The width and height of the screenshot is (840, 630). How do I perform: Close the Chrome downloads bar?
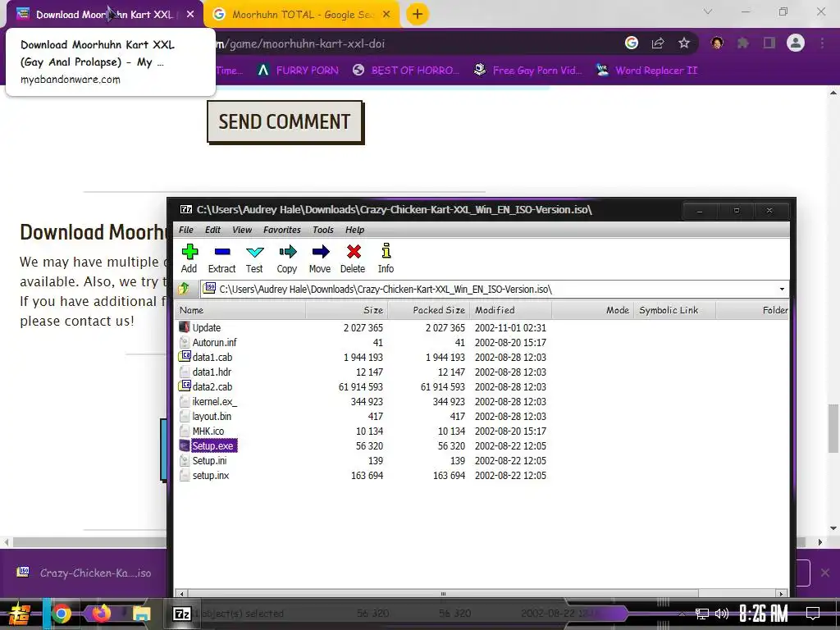825,573
